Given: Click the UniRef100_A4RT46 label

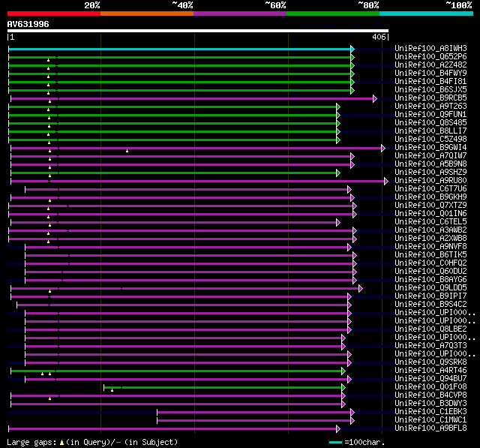Looking at the screenshot, I should click(430, 371).
